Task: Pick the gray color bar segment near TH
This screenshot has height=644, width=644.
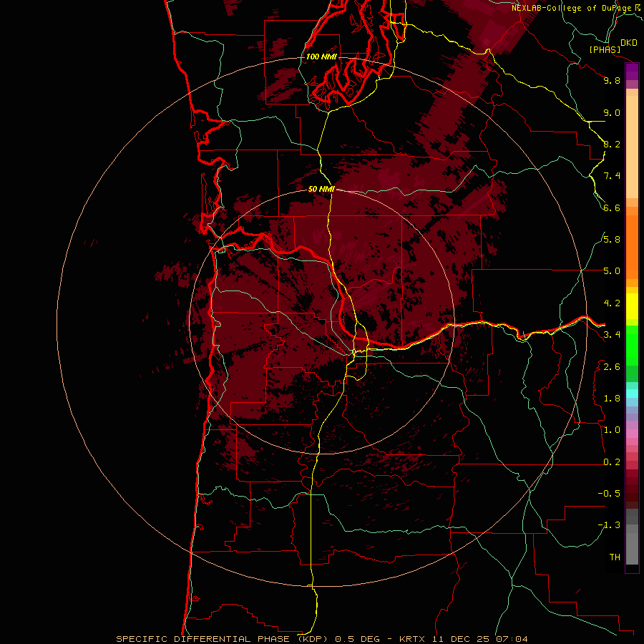Action: pyautogui.click(x=632, y=549)
